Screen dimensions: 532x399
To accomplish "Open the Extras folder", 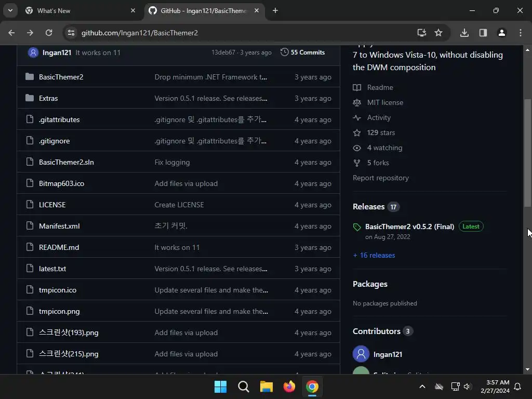I will tap(48, 98).
